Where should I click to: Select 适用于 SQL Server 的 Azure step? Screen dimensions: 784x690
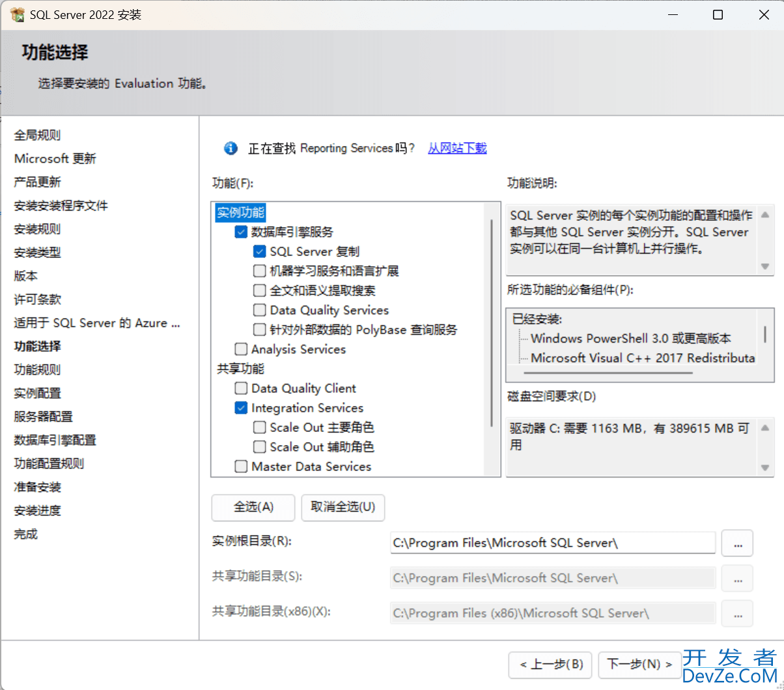coord(97,323)
